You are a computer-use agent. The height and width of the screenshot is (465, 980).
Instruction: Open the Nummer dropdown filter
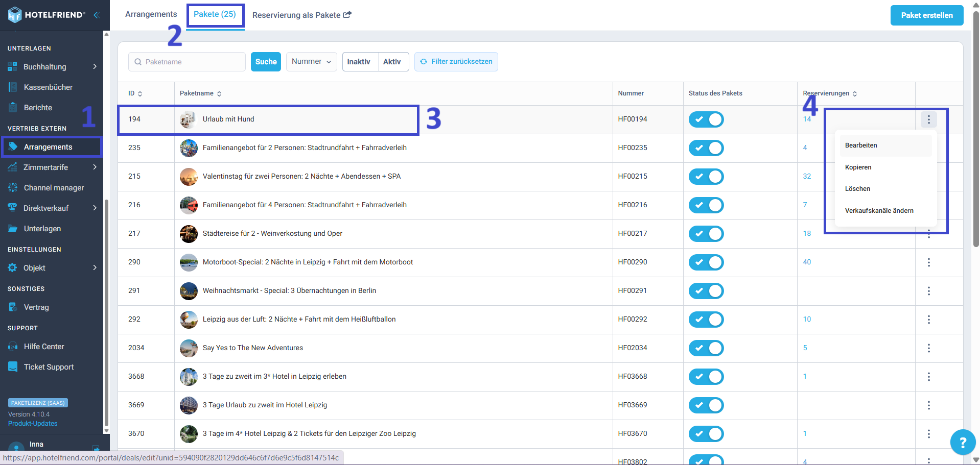pos(312,62)
